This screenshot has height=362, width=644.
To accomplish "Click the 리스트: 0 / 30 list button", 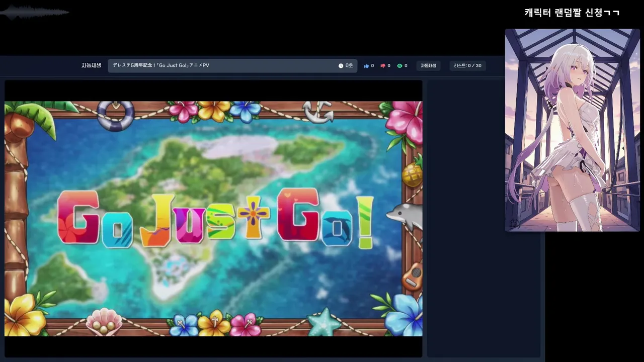I will 467,66.
